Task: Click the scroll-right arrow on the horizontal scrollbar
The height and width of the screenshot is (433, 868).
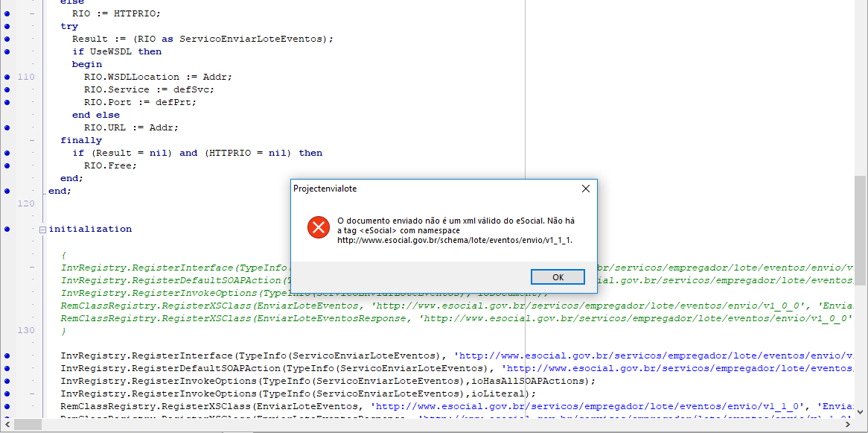Action: (x=848, y=425)
